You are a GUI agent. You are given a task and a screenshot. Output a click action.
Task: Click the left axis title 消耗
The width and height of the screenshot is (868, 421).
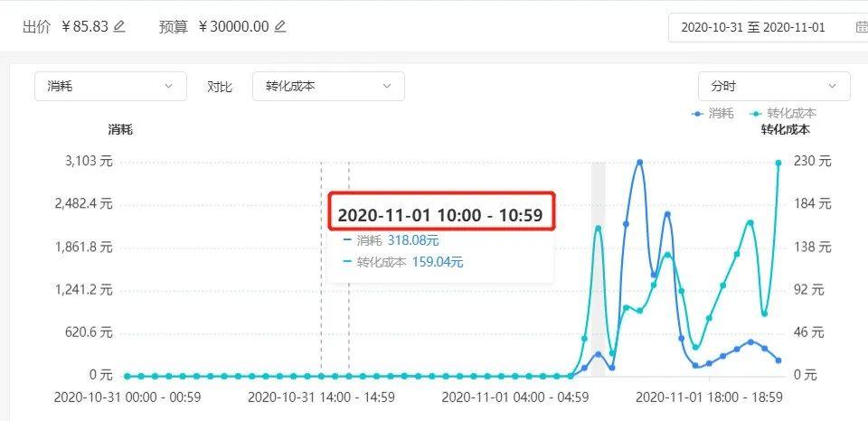pyautogui.click(x=120, y=130)
